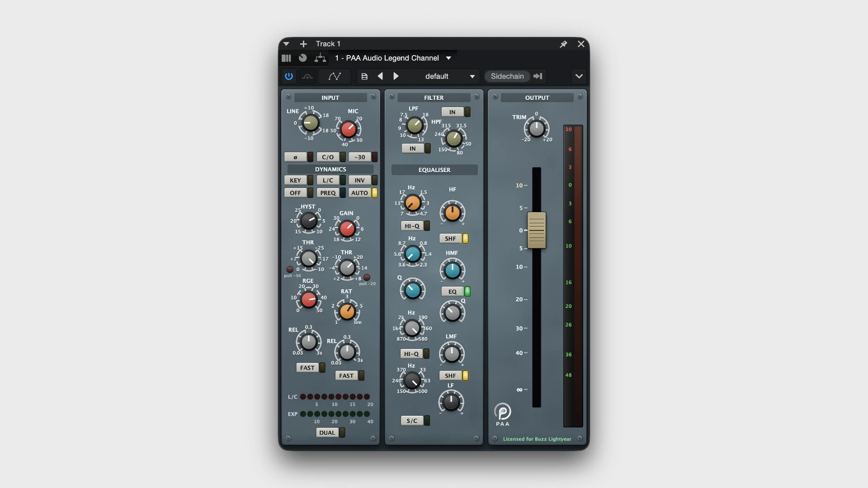
Task: Click the HYST knob
Action: click(309, 221)
